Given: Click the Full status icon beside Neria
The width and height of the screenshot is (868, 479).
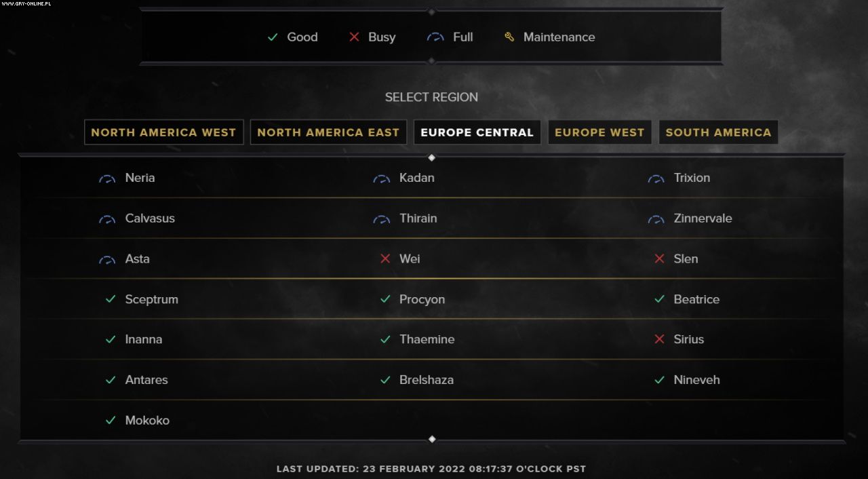Looking at the screenshot, I should tap(107, 178).
